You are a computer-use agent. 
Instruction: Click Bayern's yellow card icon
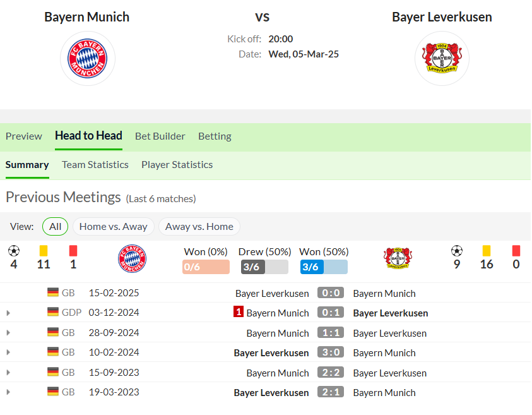pyautogui.click(x=44, y=251)
